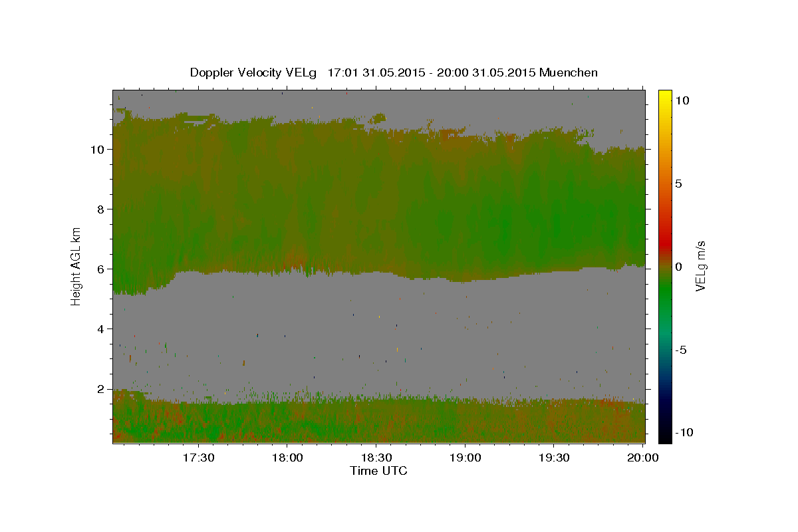This screenshot has height=532, width=798.
Task: Click the 18:30 time tick label
Action: pyautogui.click(x=376, y=458)
